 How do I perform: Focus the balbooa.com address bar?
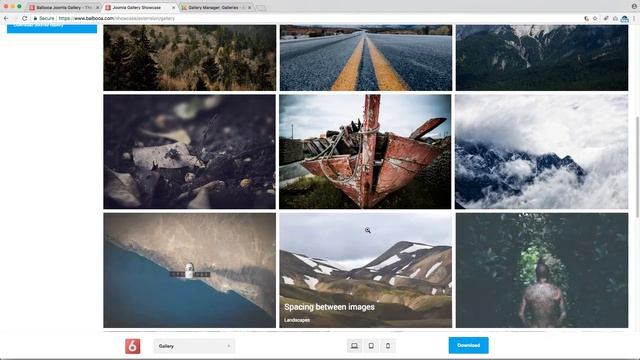(306, 18)
